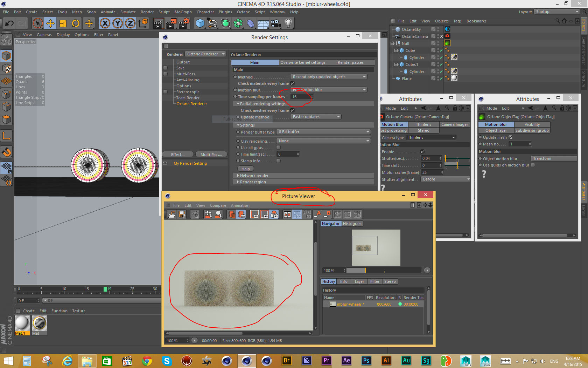Click the AB compare icon in Picture Viewer
Screen dimensions: 588x368
click(x=287, y=214)
